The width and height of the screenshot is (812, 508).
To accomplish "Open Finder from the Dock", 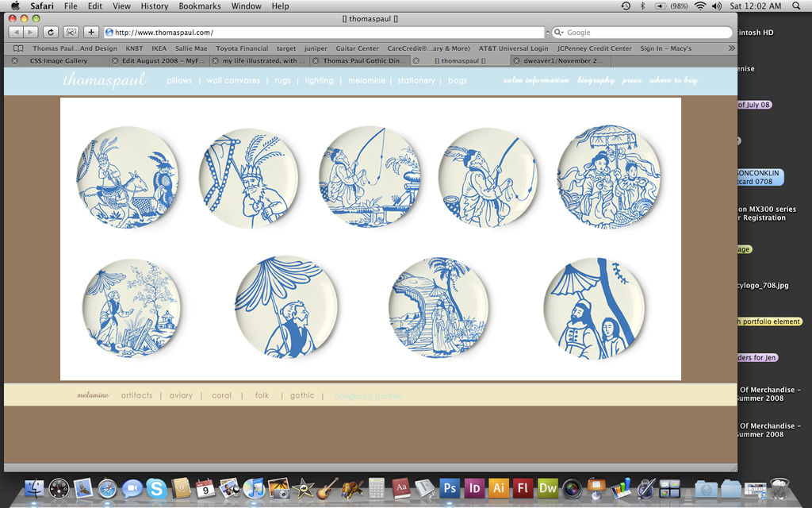I will click(34, 489).
